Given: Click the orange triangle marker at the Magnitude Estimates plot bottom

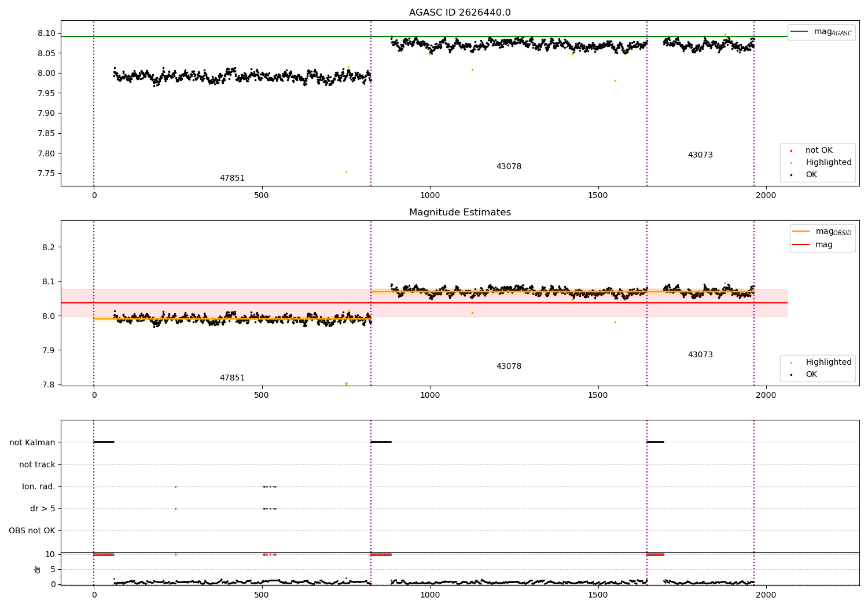Looking at the screenshot, I should coord(346,384).
